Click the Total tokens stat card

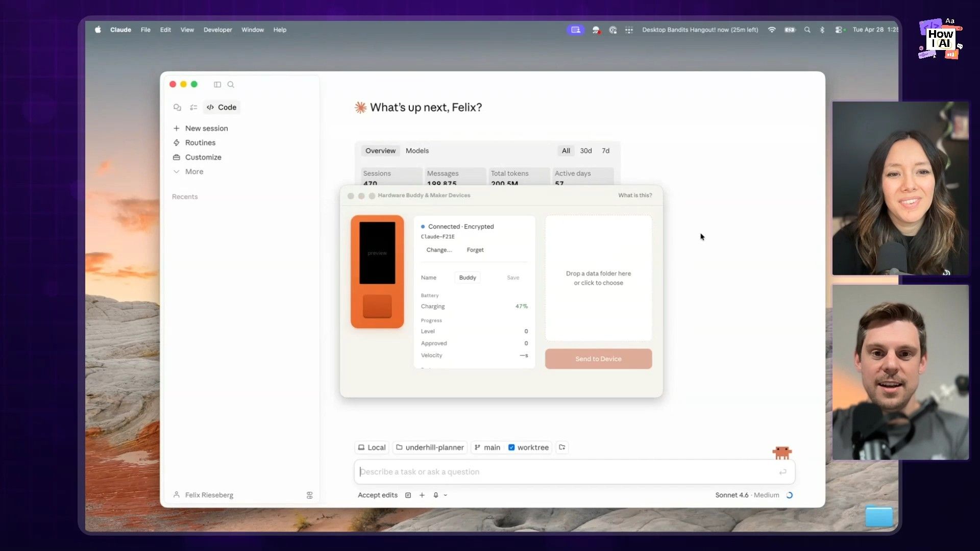coord(519,177)
